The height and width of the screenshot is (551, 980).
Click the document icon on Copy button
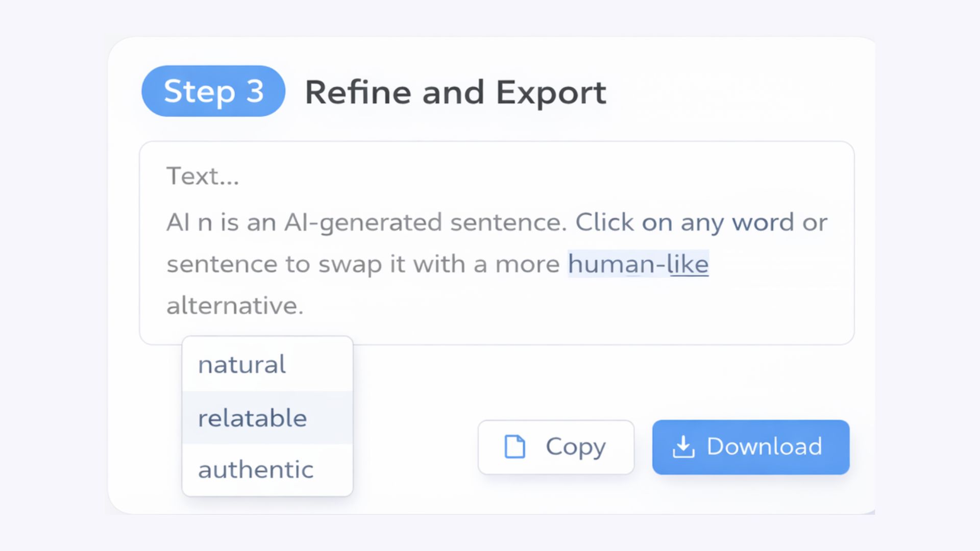point(514,447)
